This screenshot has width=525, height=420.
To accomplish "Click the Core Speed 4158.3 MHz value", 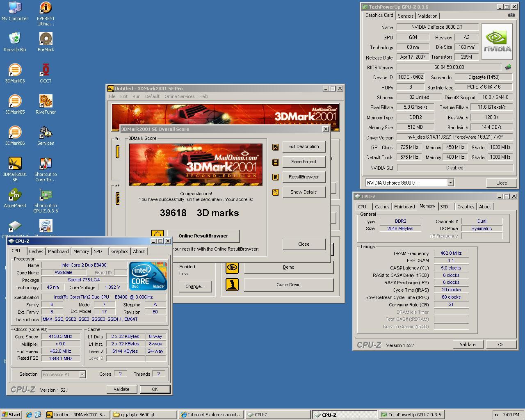I will tap(60, 337).
